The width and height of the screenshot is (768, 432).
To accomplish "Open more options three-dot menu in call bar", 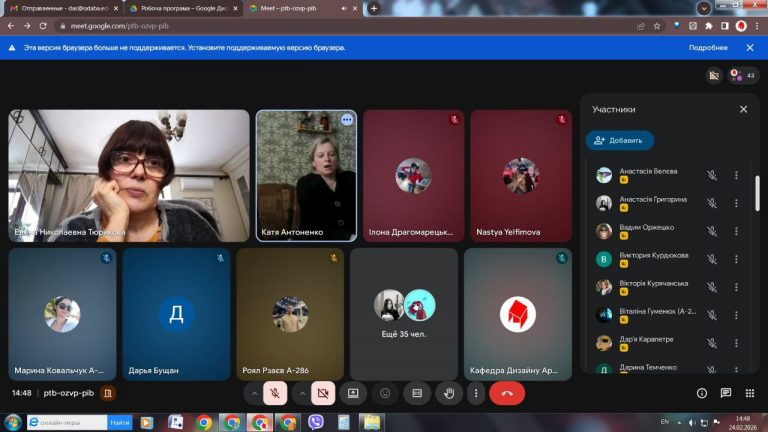I will [476, 393].
